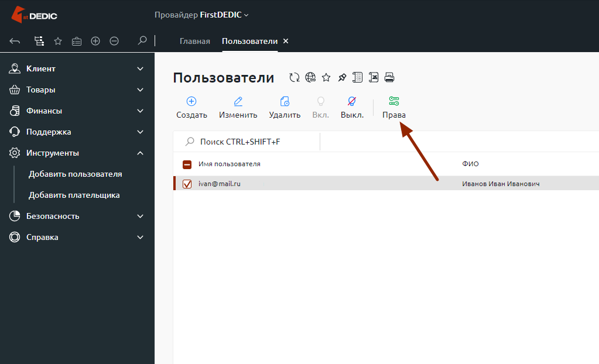
Task: Export the list with the Excel icon
Action: coord(373,77)
